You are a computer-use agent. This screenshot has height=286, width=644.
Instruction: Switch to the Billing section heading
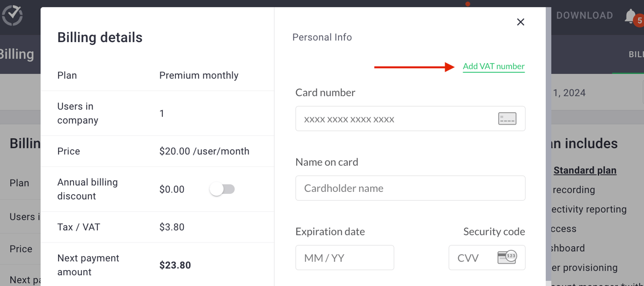17,54
